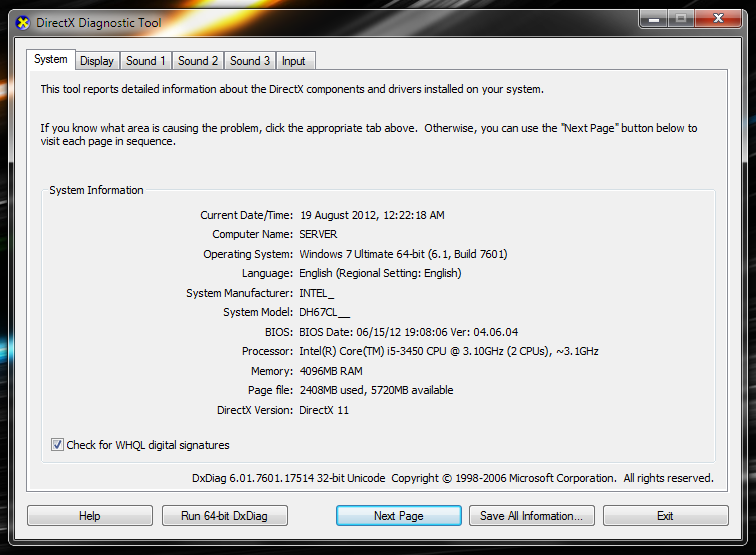
Task: Click 'Windows 7 Ultimate 64-bit (6.1, Build 7601)' text
Action: (403, 254)
